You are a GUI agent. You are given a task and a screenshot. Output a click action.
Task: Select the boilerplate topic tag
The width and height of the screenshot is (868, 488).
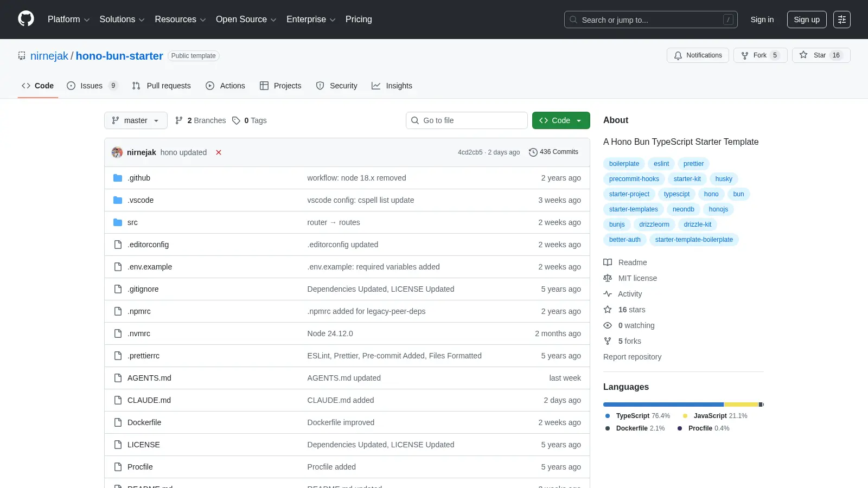point(624,164)
